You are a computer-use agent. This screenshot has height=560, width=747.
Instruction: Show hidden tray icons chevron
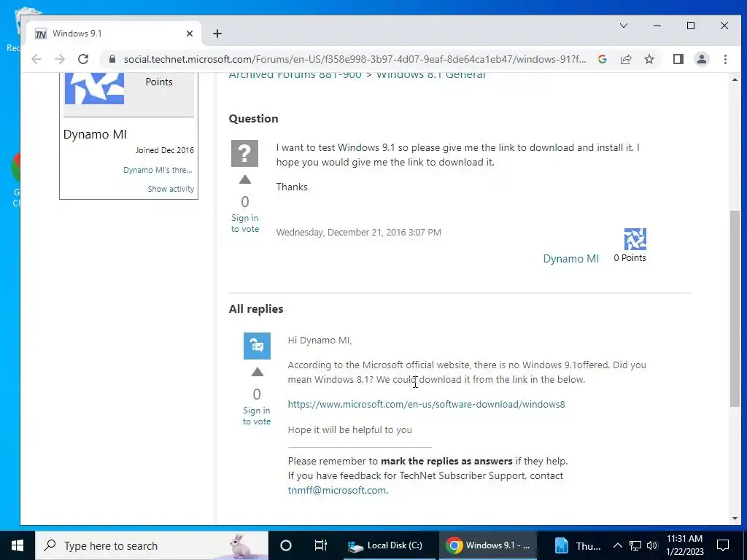[x=617, y=545]
